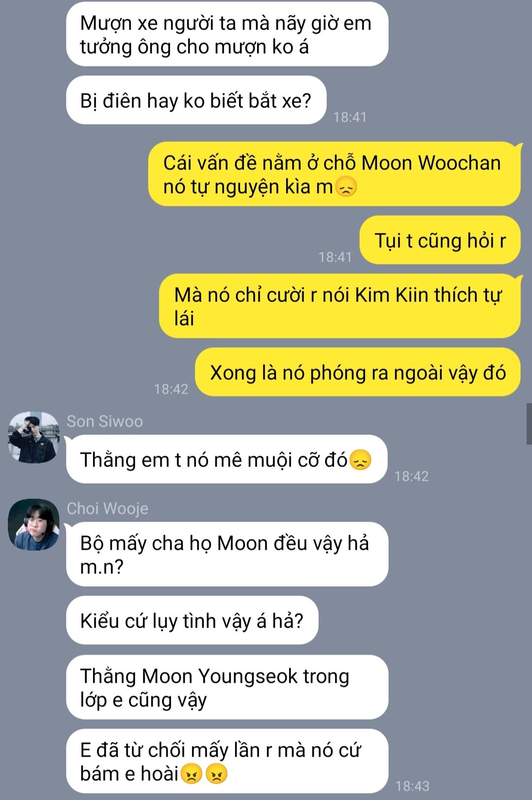Click the scrollbar handle on right edge
This screenshot has height=800, width=532.
529,423
